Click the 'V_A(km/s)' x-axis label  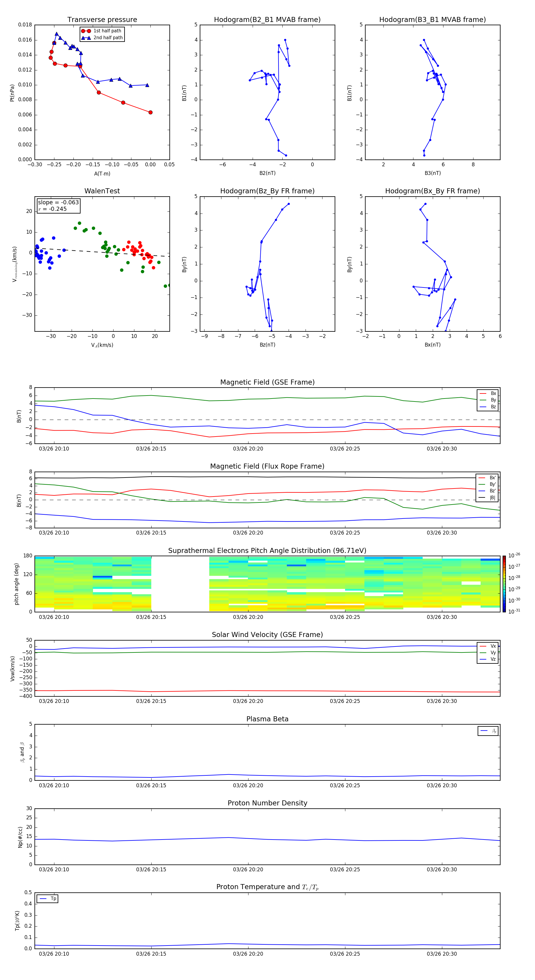[102, 345]
